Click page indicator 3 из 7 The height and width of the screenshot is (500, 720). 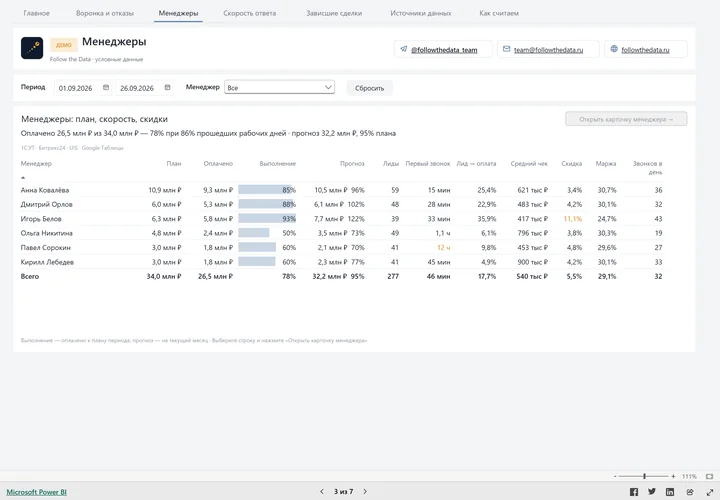point(343,491)
